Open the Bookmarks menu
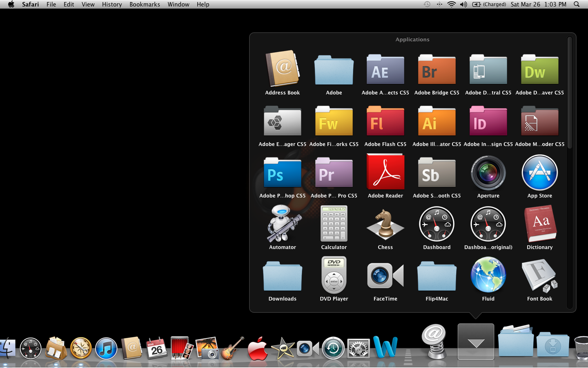Screen dimensions: 588x368 (x=145, y=4)
